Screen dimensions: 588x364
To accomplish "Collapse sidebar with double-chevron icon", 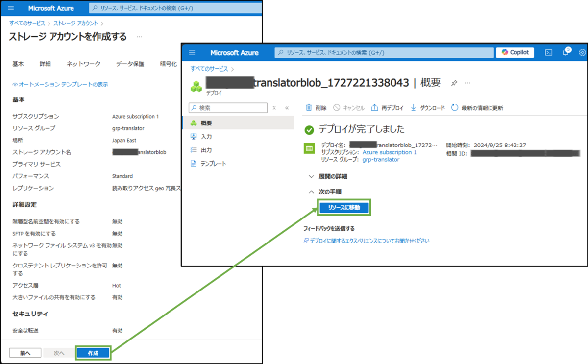I will pos(287,108).
